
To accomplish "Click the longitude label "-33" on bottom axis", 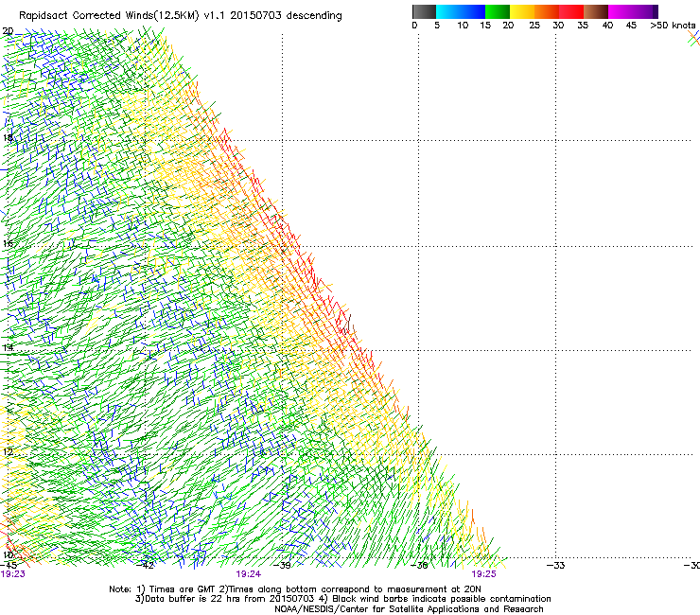I will point(556,566).
